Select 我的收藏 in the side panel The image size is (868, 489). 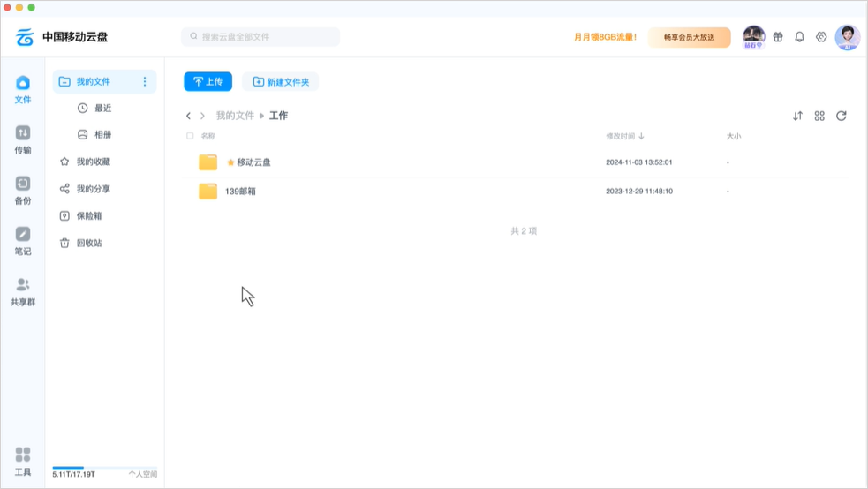pyautogui.click(x=93, y=162)
